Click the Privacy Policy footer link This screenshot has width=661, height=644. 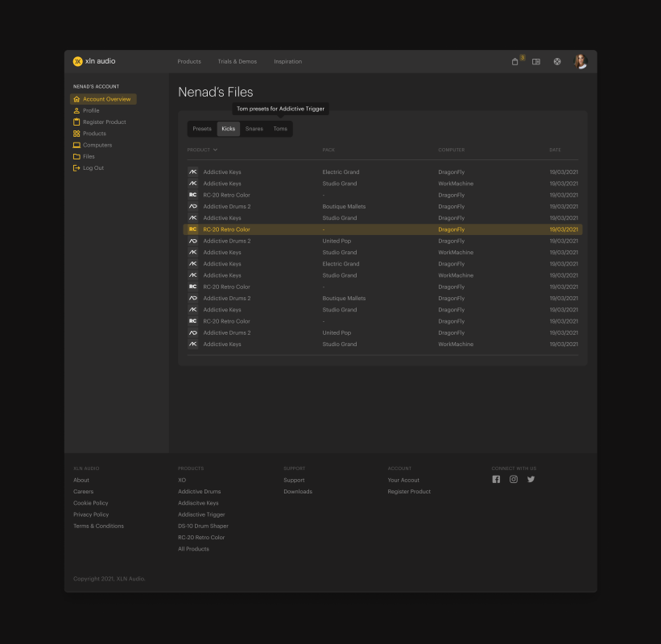click(91, 514)
